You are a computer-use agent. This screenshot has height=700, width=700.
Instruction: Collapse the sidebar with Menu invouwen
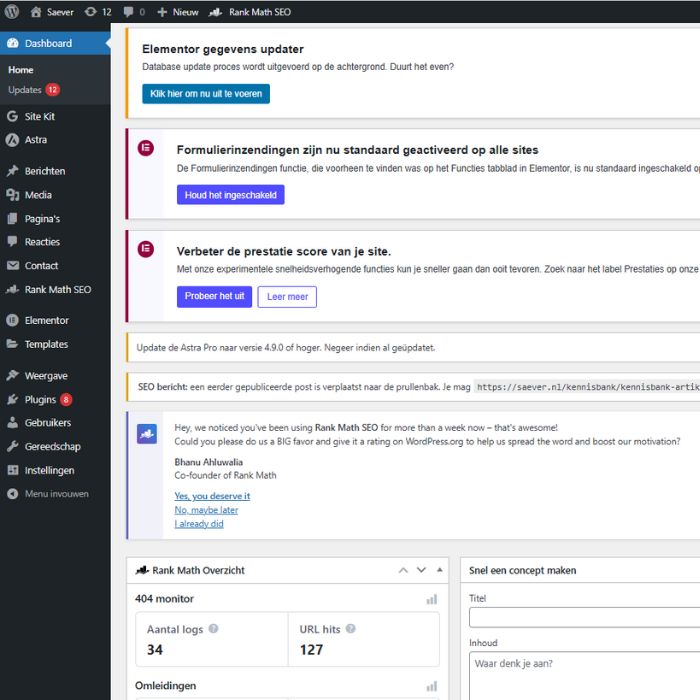(55, 494)
